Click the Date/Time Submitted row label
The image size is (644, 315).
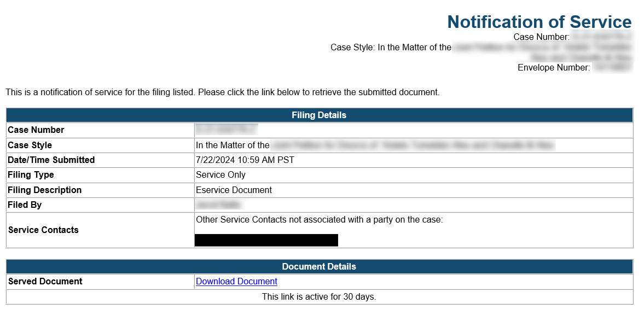[x=51, y=160]
